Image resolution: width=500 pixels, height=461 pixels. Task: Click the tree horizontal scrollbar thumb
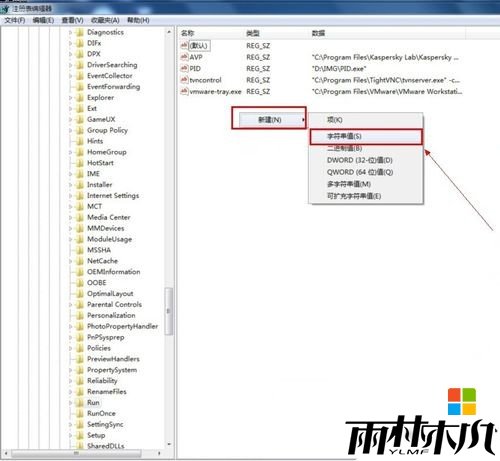coord(76,453)
